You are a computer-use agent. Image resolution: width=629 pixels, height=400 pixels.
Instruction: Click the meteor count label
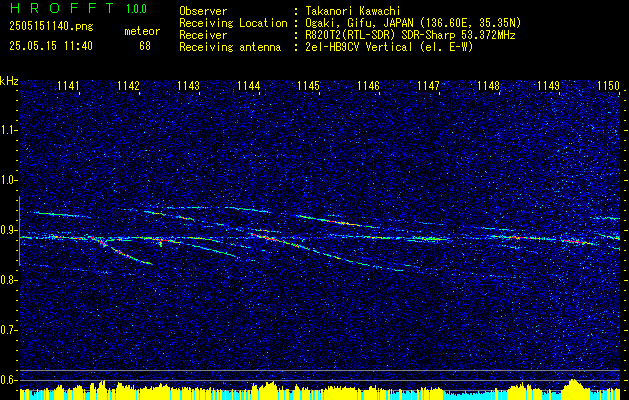[142, 31]
